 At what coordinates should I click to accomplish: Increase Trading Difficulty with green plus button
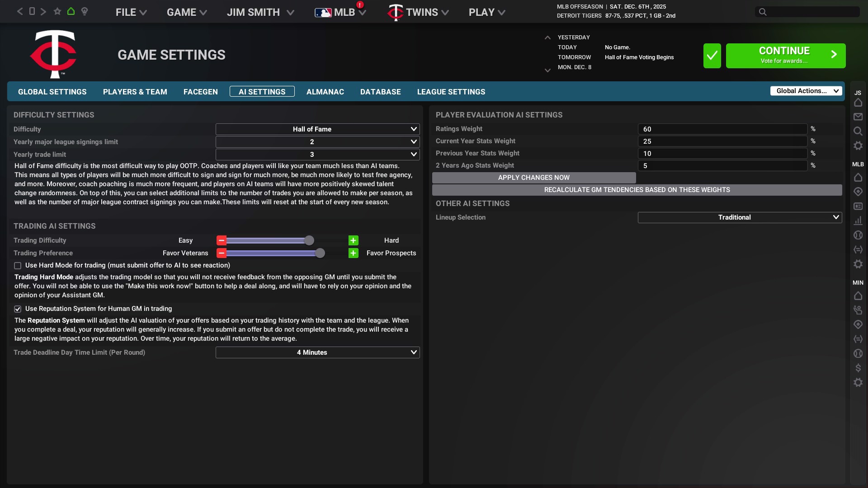[353, 240]
